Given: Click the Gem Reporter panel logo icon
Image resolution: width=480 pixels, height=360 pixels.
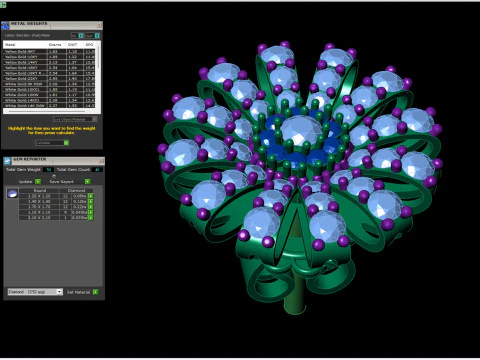Looking at the screenshot, I should pos(7,161).
